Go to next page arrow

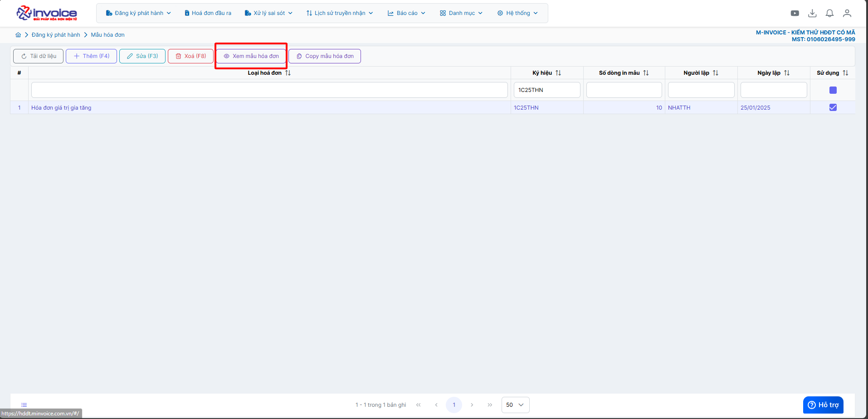(x=472, y=405)
